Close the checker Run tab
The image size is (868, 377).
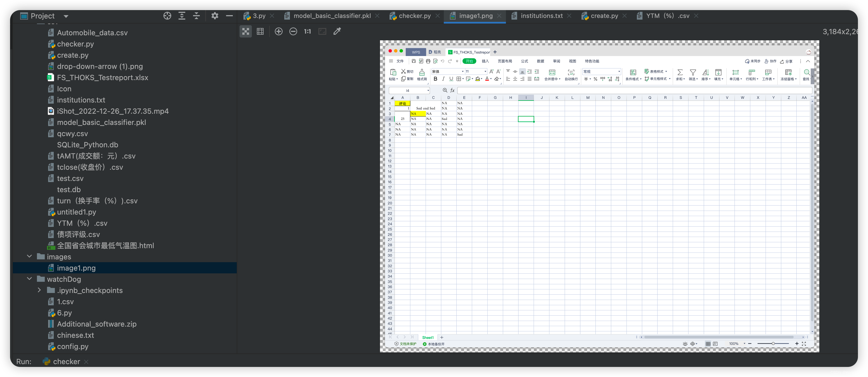point(86,362)
